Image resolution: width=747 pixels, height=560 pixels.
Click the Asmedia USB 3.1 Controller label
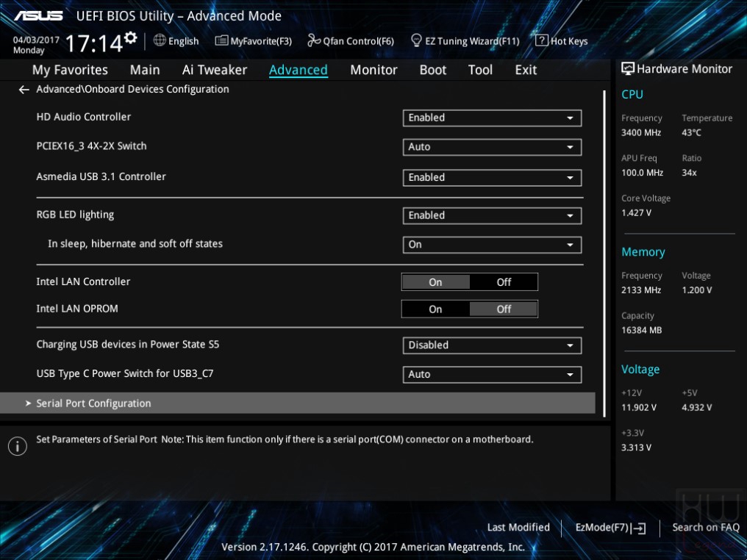tap(101, 176)
